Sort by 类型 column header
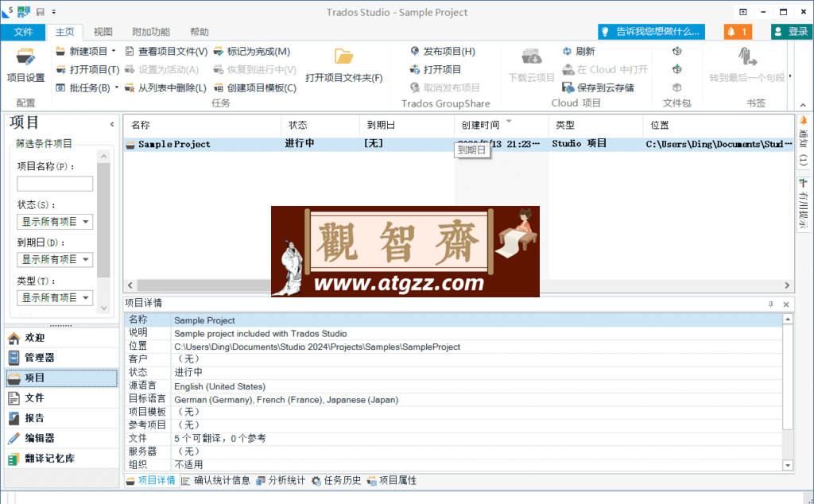 [x=596, y=125]
